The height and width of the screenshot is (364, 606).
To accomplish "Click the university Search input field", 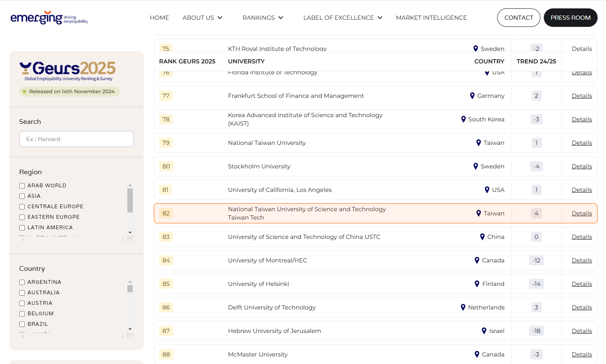I will pos(76,139).
